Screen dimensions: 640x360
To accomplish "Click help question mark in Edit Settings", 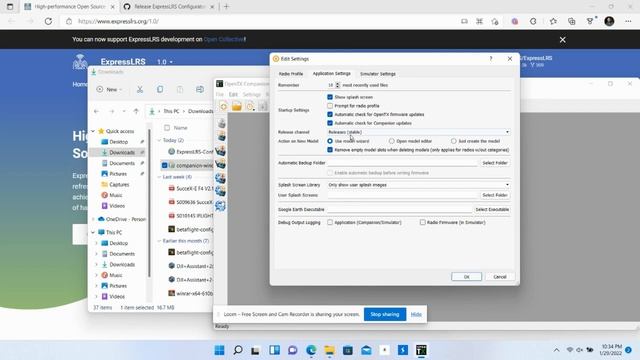I will (491, 59).
